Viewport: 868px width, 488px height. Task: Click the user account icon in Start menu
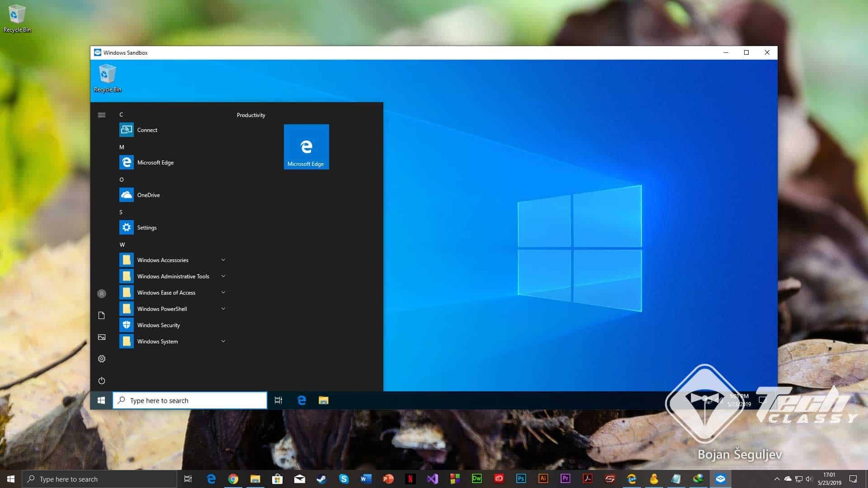pyautogui.click(x=101, y=293)
